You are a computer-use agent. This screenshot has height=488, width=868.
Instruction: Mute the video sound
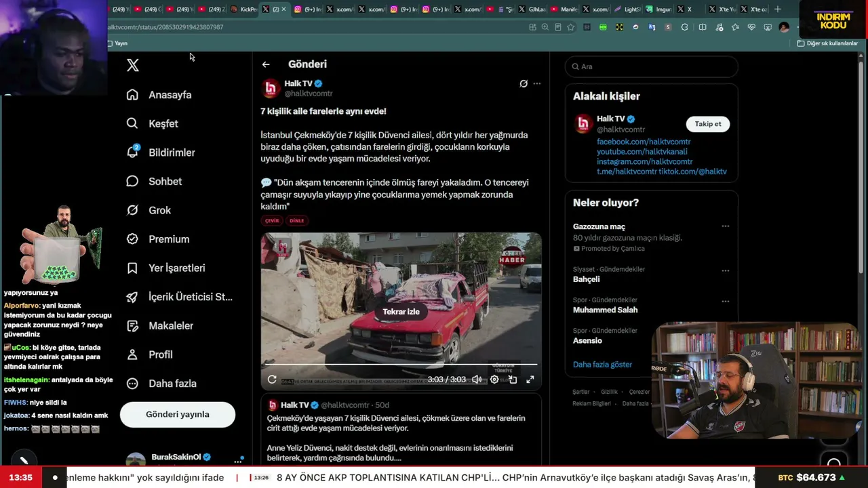click(477, 380)
